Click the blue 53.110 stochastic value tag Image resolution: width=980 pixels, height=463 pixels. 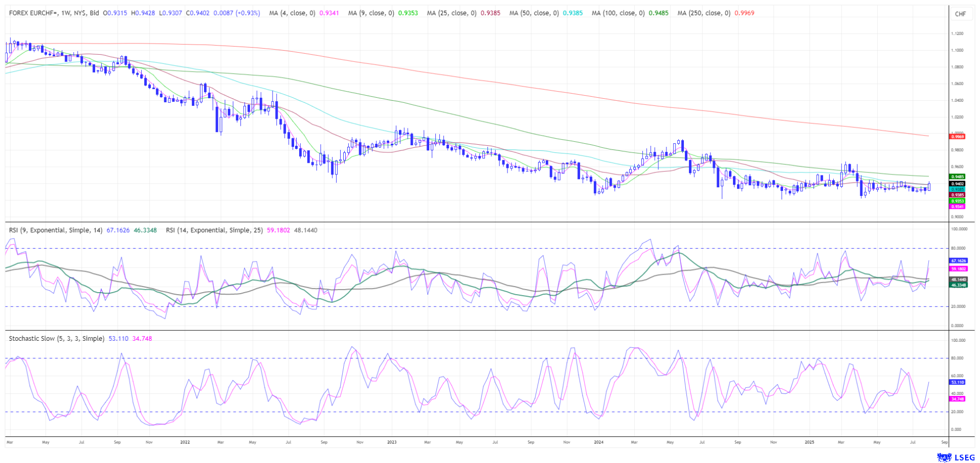(x=957, y=382)
